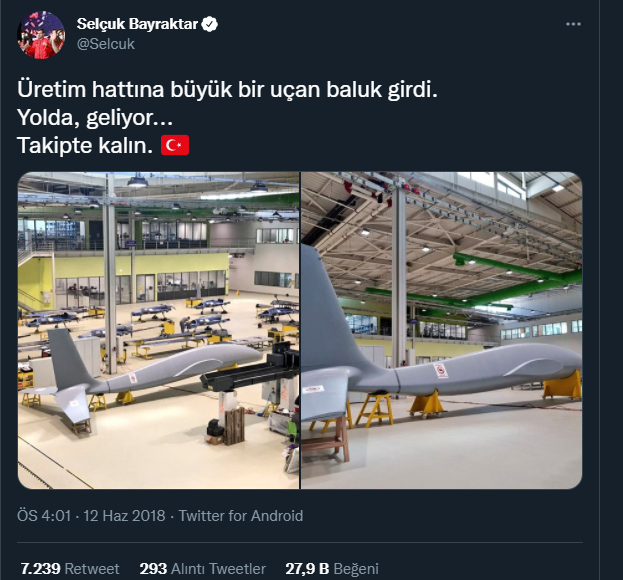Click the Turkish flag emoji
Image resolution: width=623 pixels, height=580 pixels.
(x=175, y=145)
